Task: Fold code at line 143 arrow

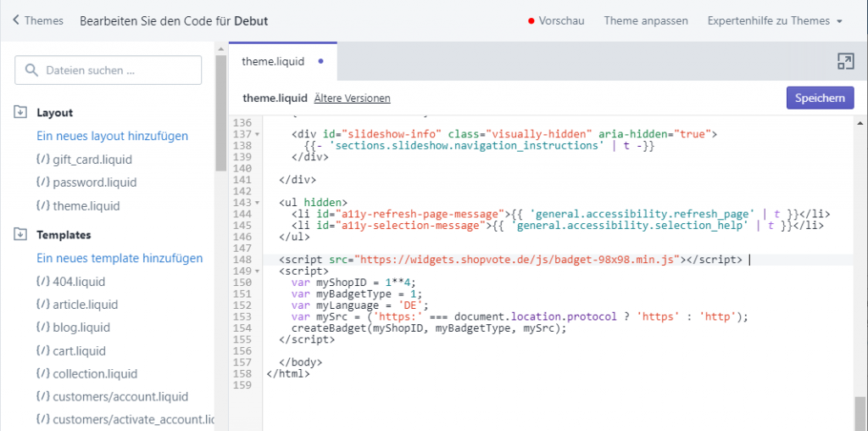Action: 257,202
